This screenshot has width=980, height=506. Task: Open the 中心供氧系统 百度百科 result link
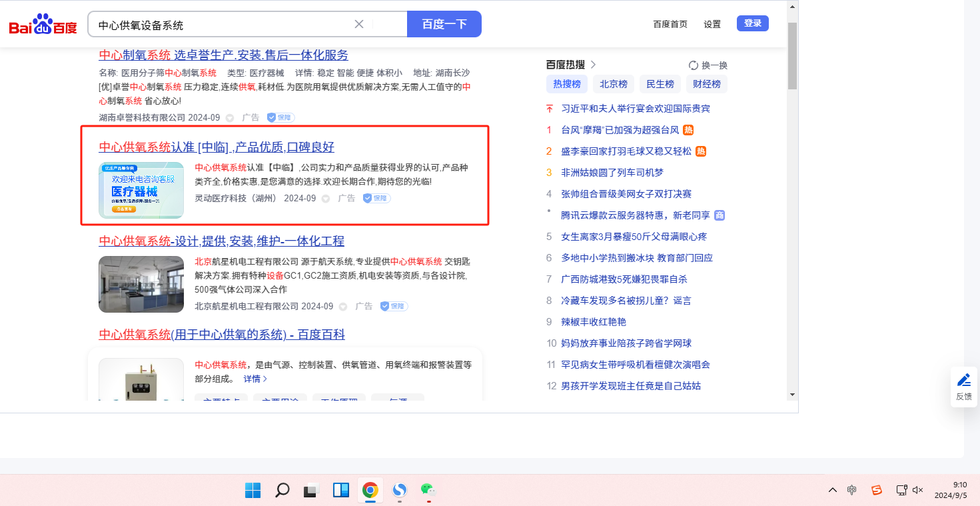[x=221, y=335]
